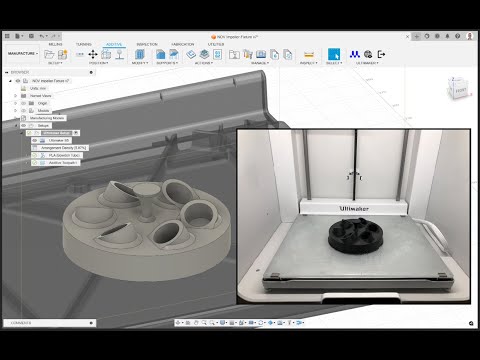Click the blue Modify body icon
The height and width of the screenshot is (360, 480).
[x=140, y=54]
